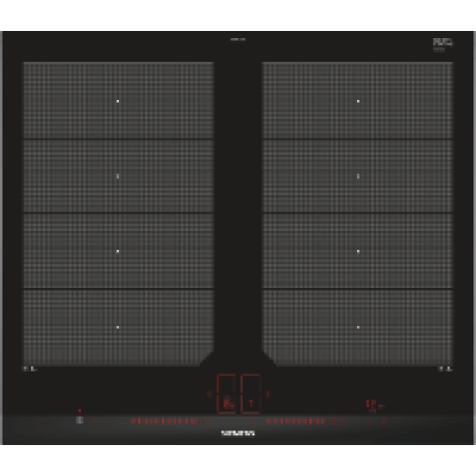Click the second left zone center marker

click(x=118, y=176)
